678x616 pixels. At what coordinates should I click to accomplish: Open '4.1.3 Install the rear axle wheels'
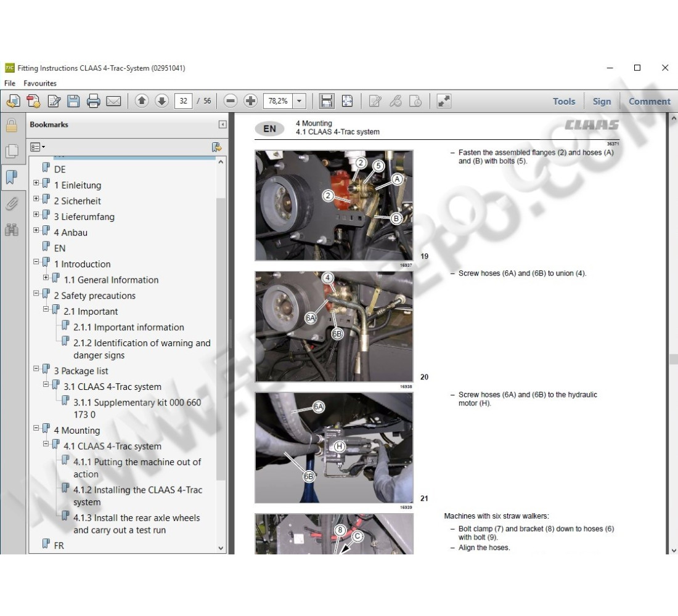tap(137, 524)
